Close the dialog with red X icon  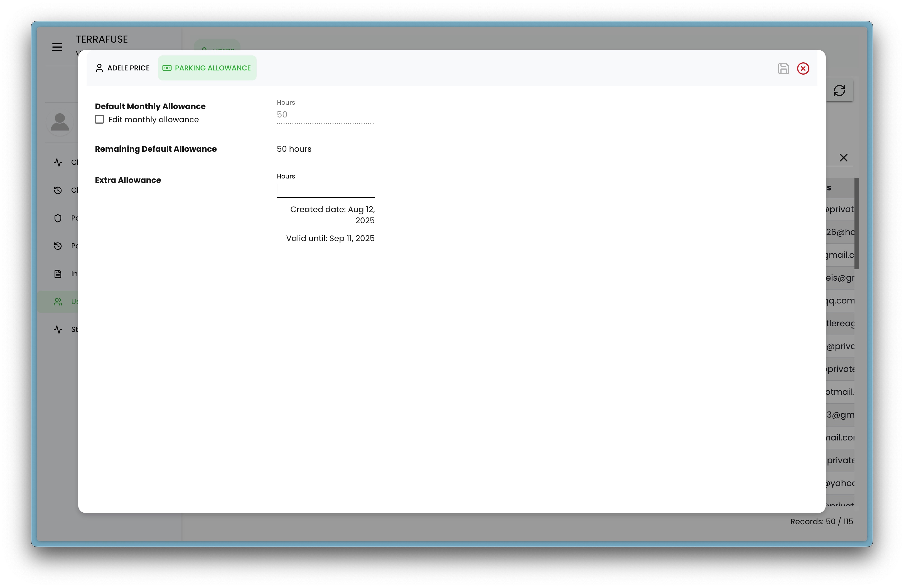tap(803, 68)
